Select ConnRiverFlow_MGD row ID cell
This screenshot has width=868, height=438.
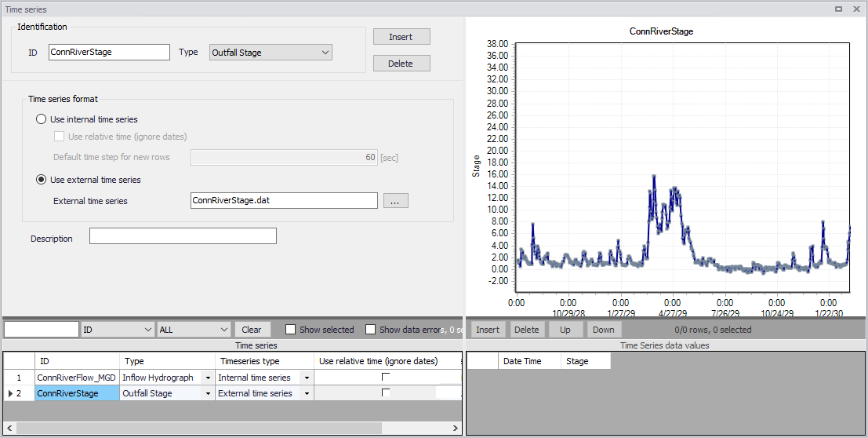click(77, 378)
